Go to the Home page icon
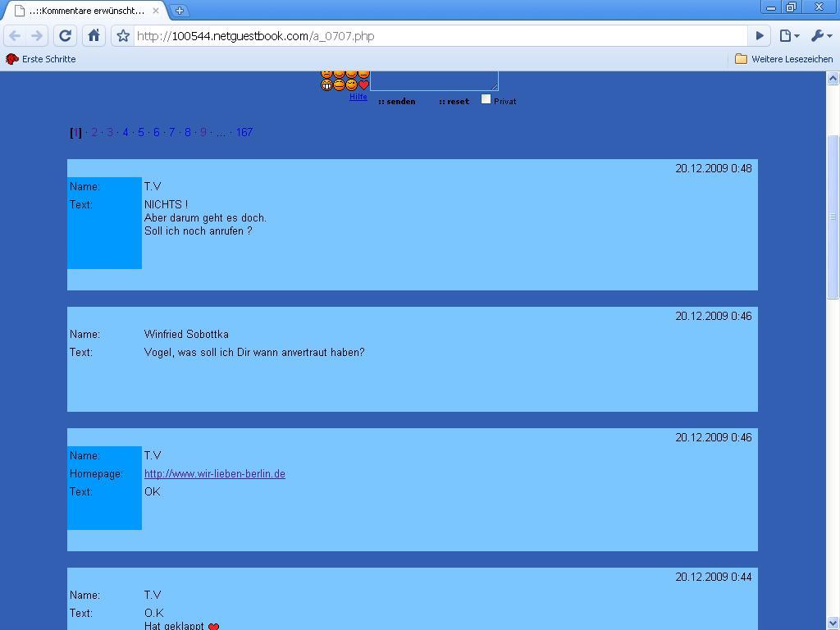 pyautogui.click(x=94, y=35)
